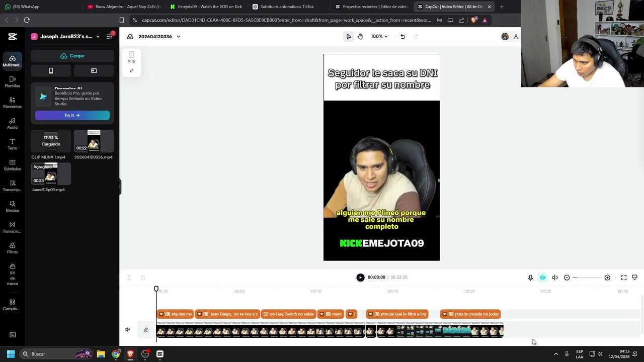Open File Explorer from taskbar

click(x=101, y=354)
